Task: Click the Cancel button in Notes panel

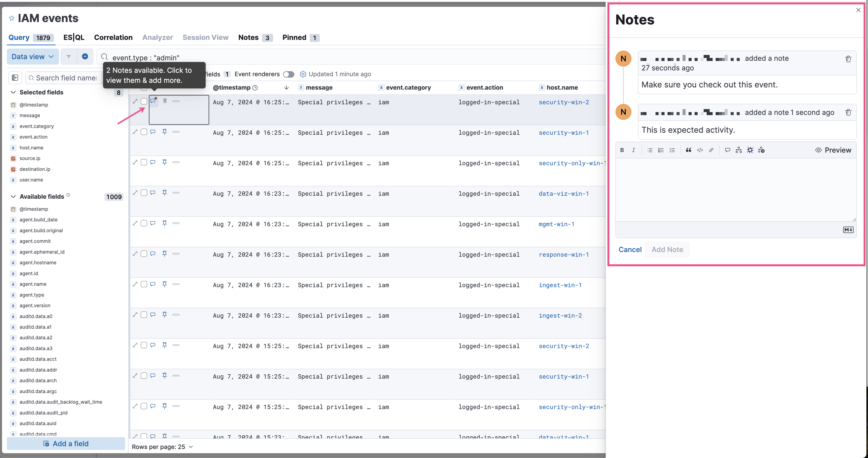Action: tap(630, 249)
